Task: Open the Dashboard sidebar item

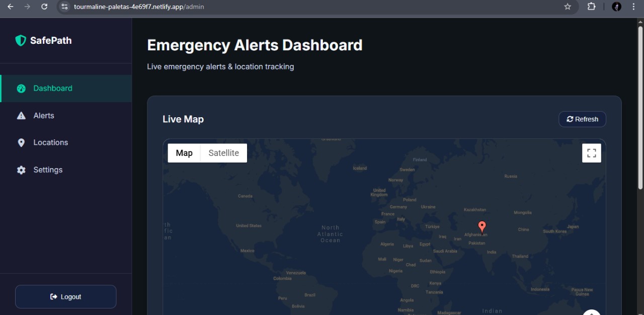Action: (x=66, y=89)
